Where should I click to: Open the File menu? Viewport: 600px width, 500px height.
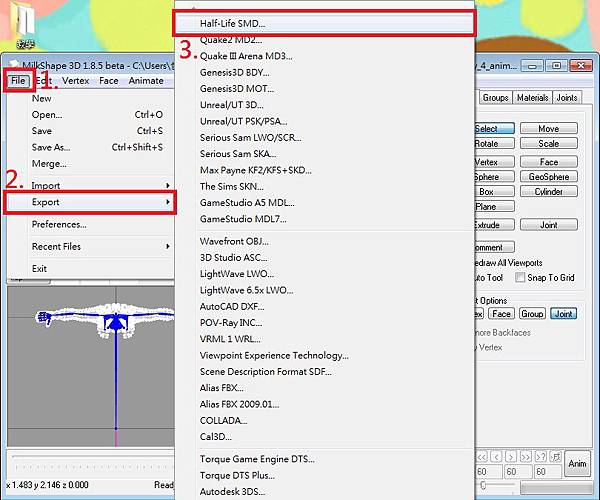coord(18,81)
